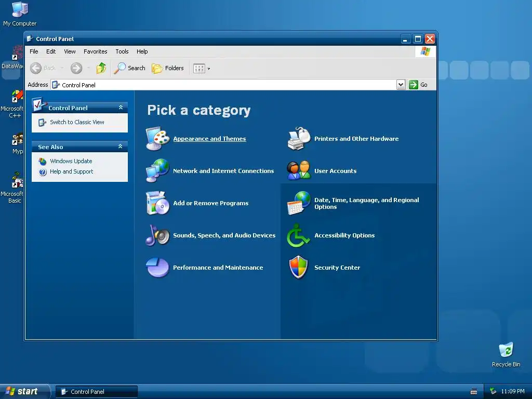Click the Windows Update link
The image size is (532, 399).
(x=71, y=161)
